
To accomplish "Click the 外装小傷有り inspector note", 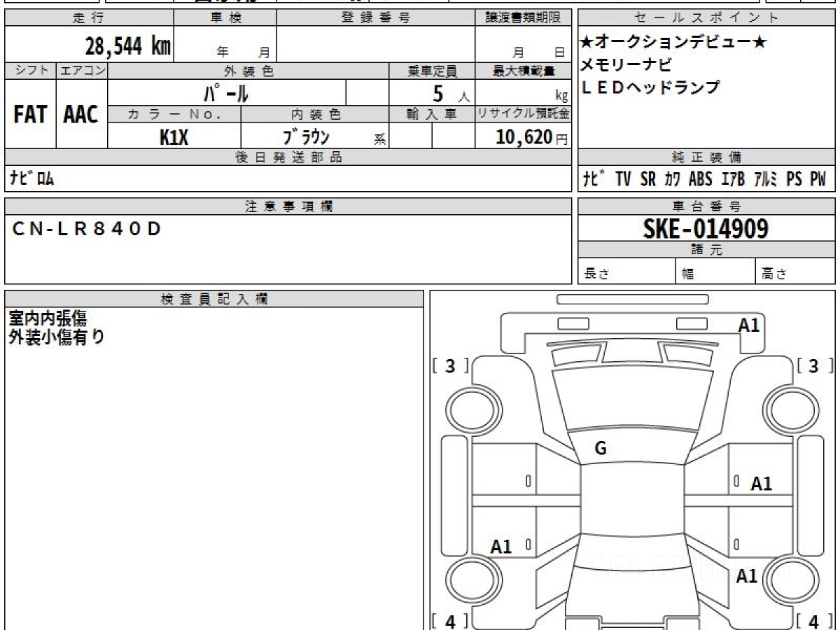I will click(57, 337).
